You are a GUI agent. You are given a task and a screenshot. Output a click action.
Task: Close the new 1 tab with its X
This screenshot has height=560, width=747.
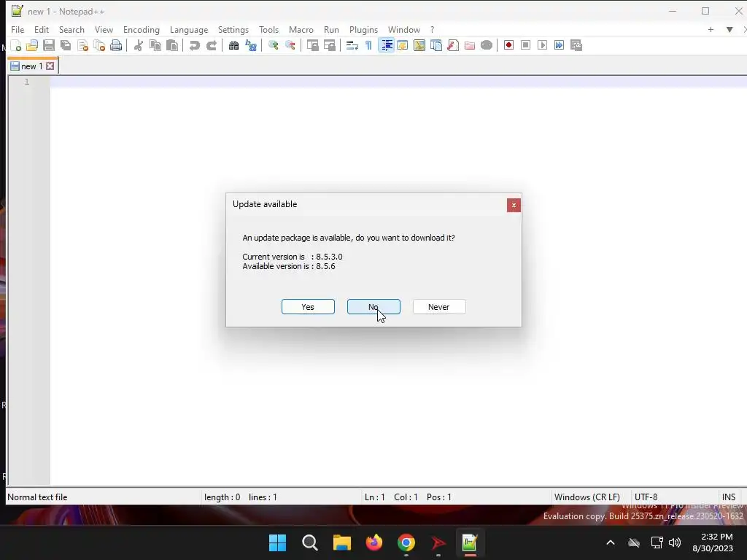50,66
